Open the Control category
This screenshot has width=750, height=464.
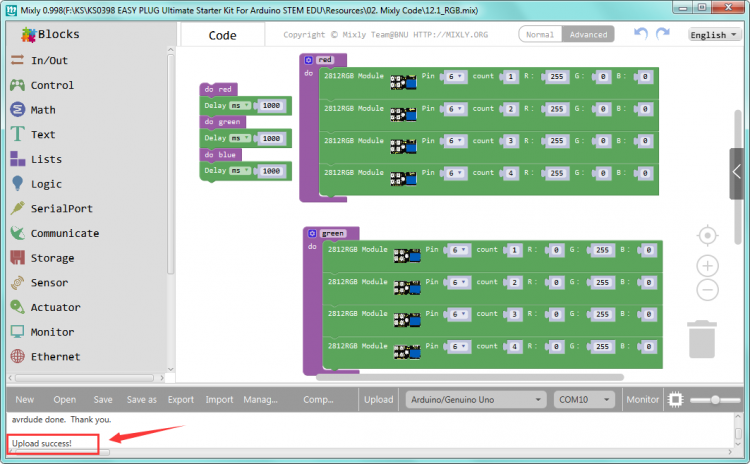pyautogui.click(x=52, y=86)
